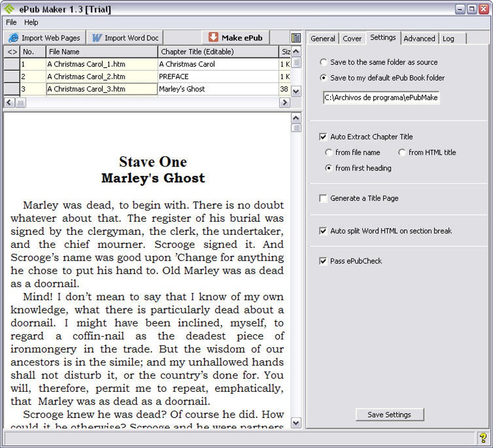
Task: Select the from file name option
Action: tap(352, 153)
